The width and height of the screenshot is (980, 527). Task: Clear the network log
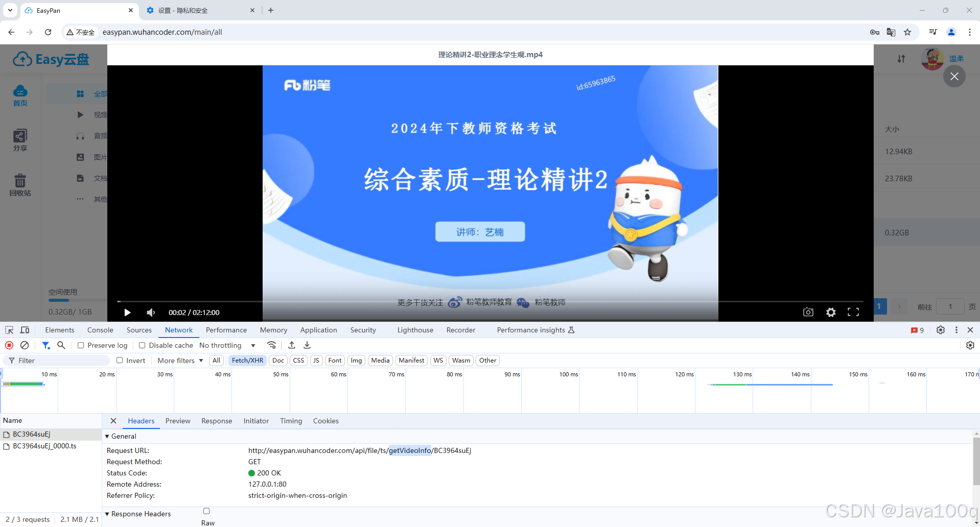click(24, 345)
